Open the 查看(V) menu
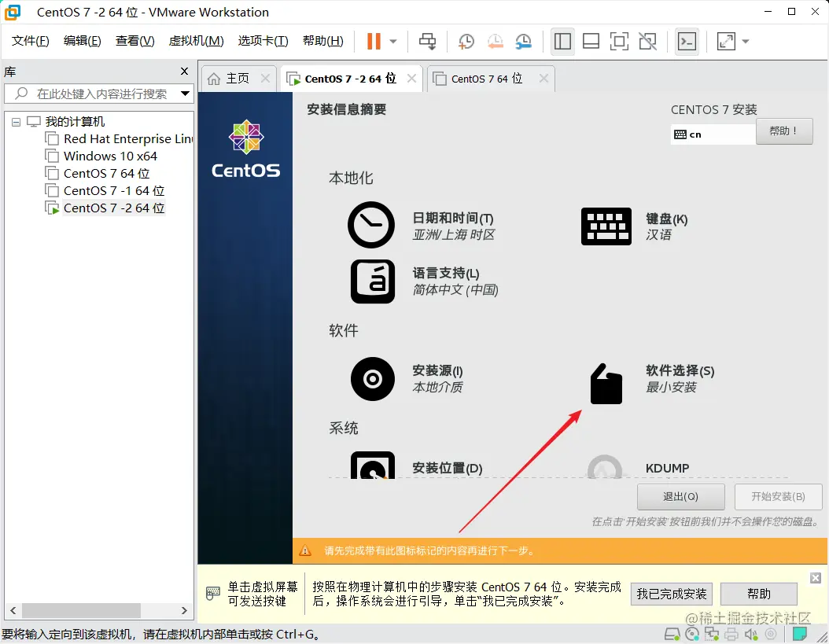 coord(134,41)
